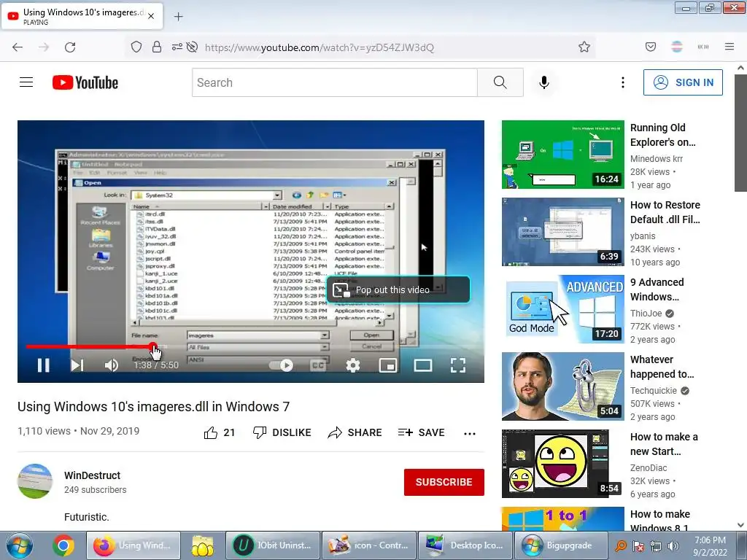This screenshot has height=560, width=747.
Task: Save video to playlist
Action: [x=421, y=432]
